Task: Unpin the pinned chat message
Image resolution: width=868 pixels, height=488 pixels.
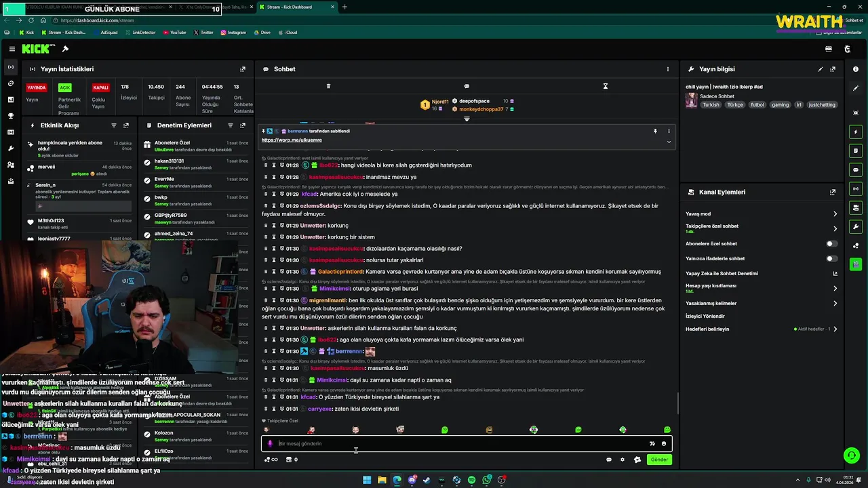Action: tap(655, 131)
